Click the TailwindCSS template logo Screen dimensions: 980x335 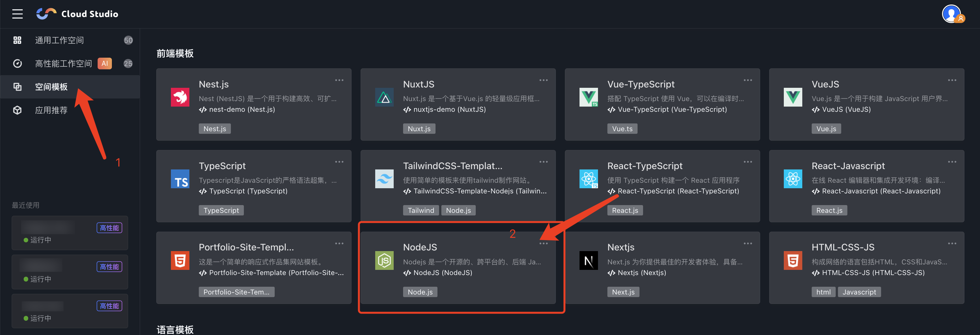click(x=384, y=179)
